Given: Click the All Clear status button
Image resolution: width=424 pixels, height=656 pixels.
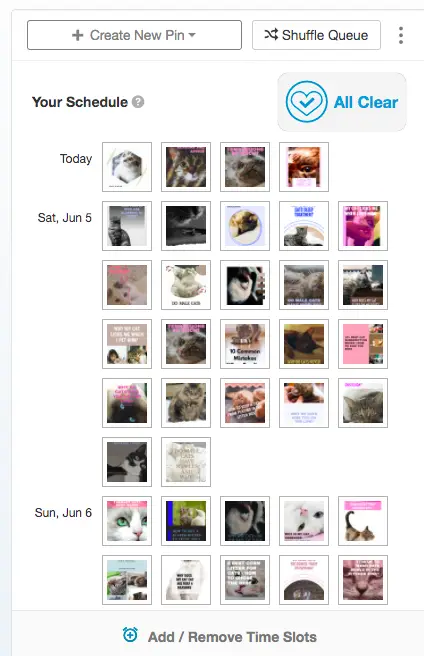Looking at the screenshot, I should click(x=342, y=102).
